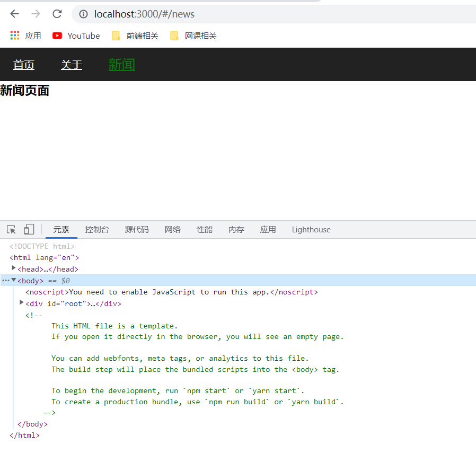Switch to the 元素 DevTools tab
The height and width of the screenshot is (452, 476).
[61, 230]
